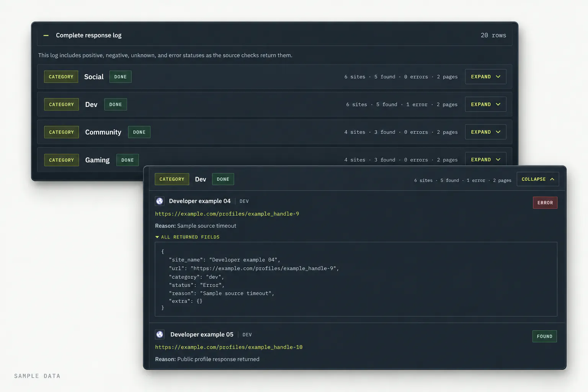Select the Developer example 05 heading
Image resolution: width=588 pixels, height=392 pixels.
pos(202,335)
